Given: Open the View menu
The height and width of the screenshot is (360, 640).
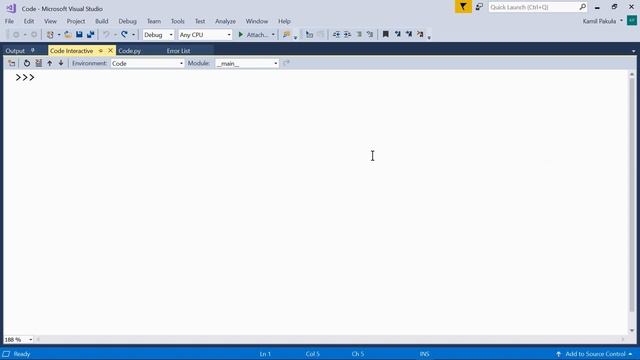Looking at the screenshot, I should point(50,21).
